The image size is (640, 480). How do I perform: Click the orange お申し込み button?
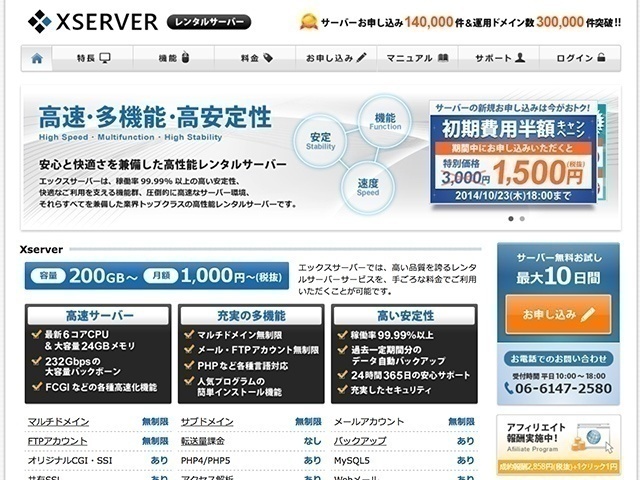558,314
